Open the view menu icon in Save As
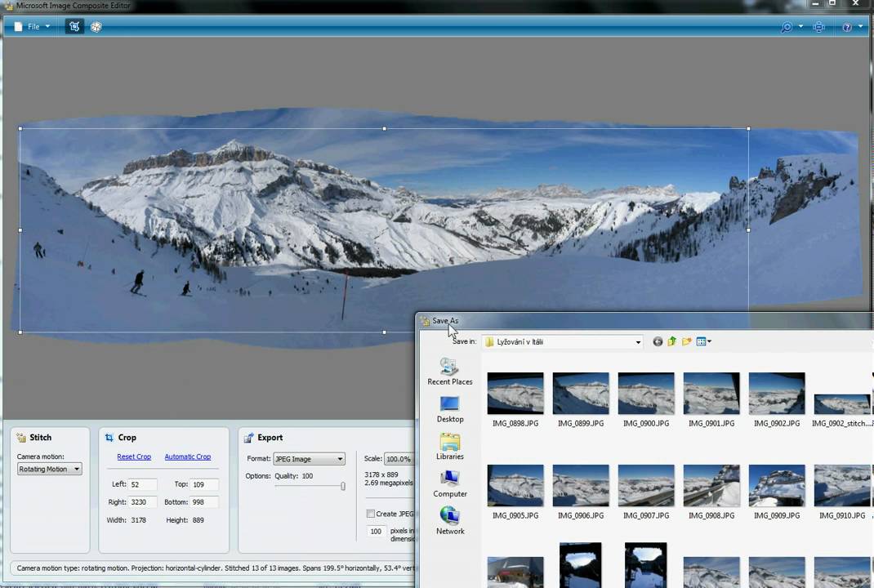The image size is (874, 588). pos(703,341)
